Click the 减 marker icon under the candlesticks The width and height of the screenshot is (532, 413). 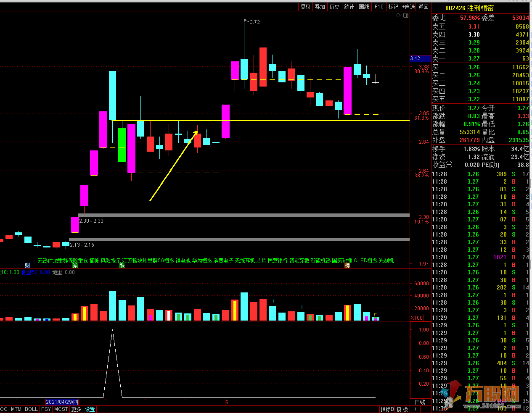(x=75, y=265)
